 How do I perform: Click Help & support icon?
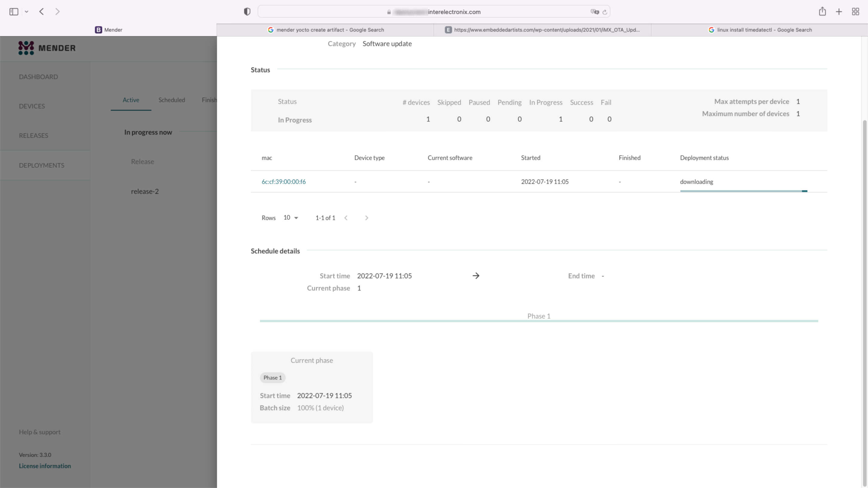click(x=40, y=432)
